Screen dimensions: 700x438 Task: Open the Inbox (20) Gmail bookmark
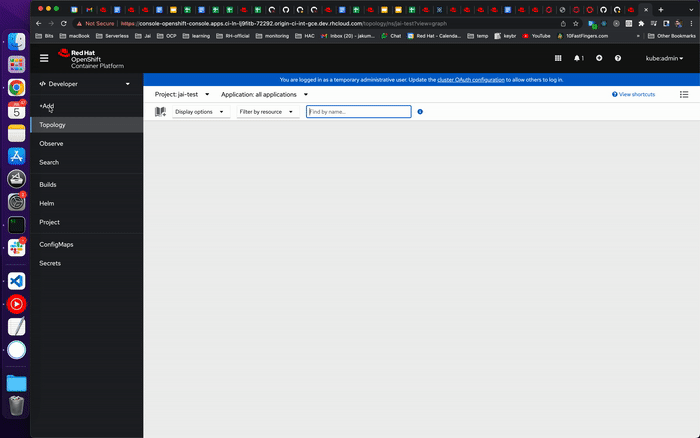tap(348, 36)
